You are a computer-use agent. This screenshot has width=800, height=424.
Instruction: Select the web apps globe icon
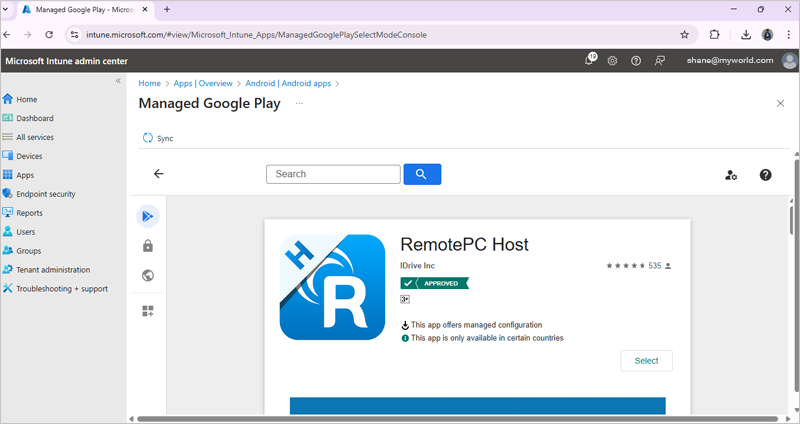(148, 276)
